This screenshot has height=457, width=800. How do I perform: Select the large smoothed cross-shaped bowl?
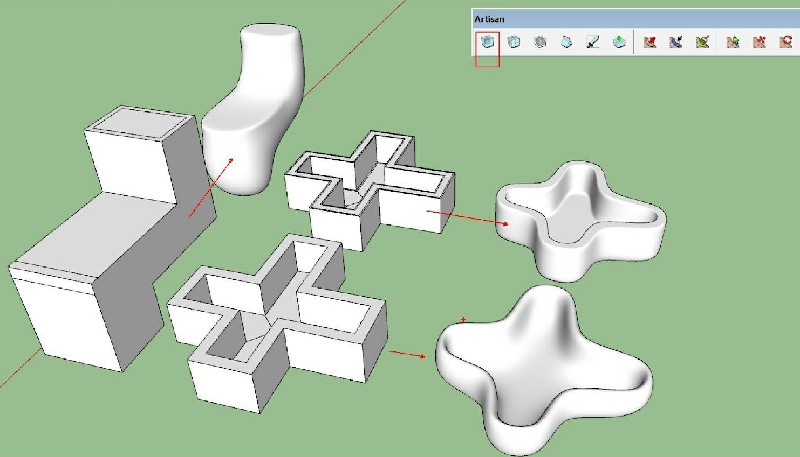tap(544, 370)
